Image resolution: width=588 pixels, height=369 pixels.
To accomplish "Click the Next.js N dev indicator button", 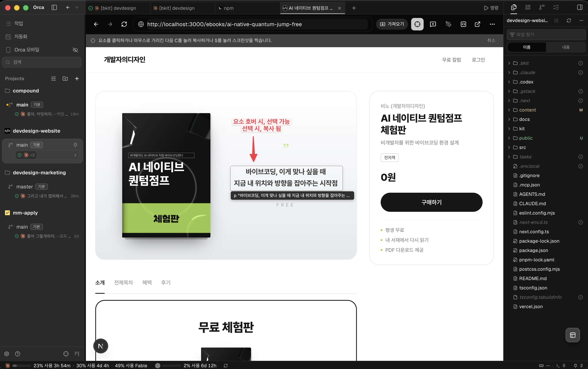I will (x=101, y=346).
